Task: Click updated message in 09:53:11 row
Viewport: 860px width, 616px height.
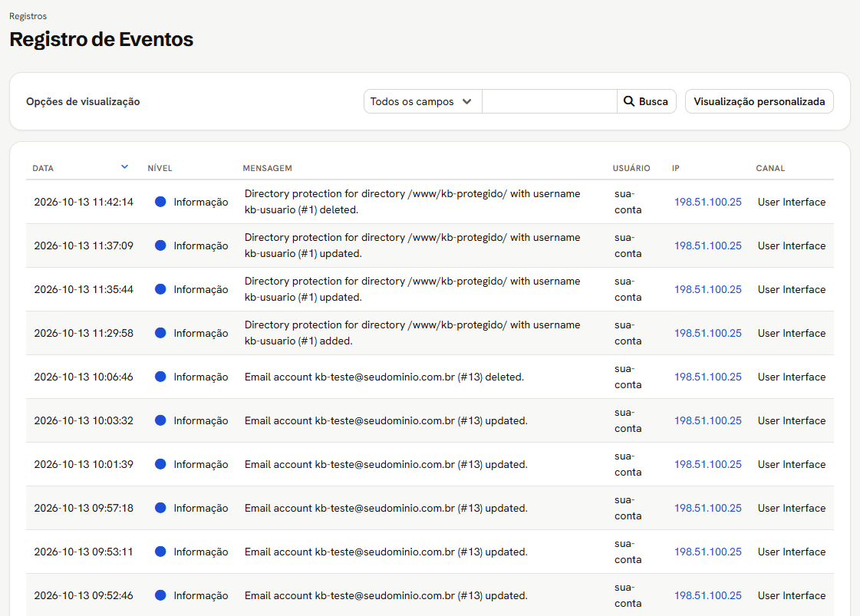Action: [x=386, y=552]
